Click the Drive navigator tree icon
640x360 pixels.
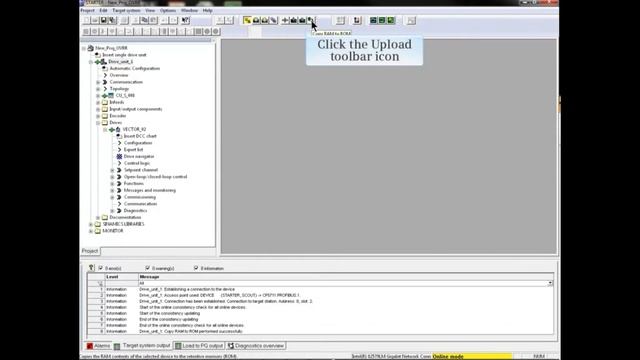119,156
